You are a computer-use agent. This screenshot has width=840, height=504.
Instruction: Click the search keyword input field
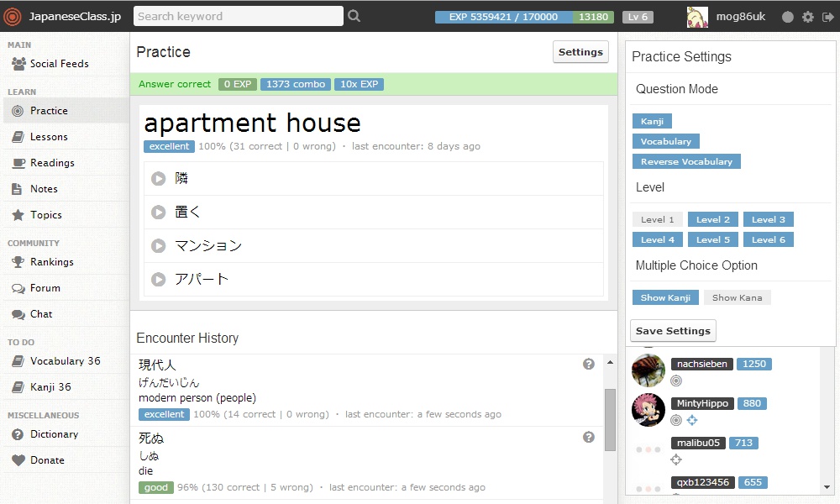click(x=239, y=16)
